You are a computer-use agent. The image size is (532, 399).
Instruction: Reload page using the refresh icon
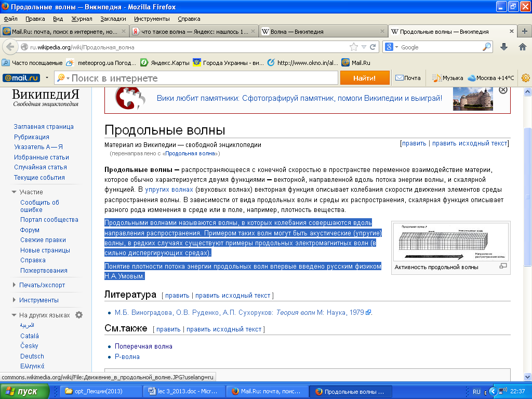[x=373, y=47]
